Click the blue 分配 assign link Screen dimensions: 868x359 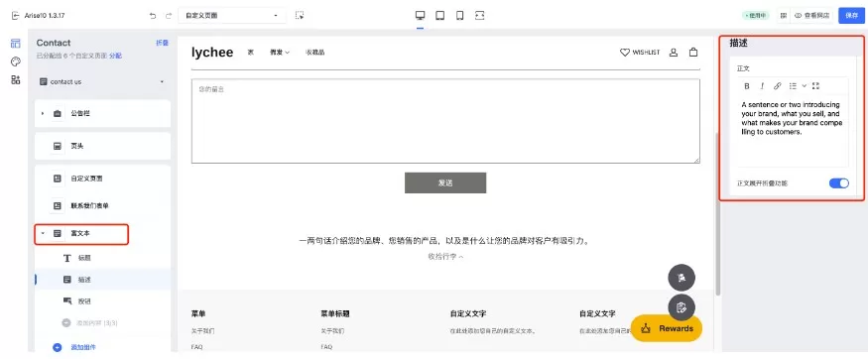(x=115, y=56)
